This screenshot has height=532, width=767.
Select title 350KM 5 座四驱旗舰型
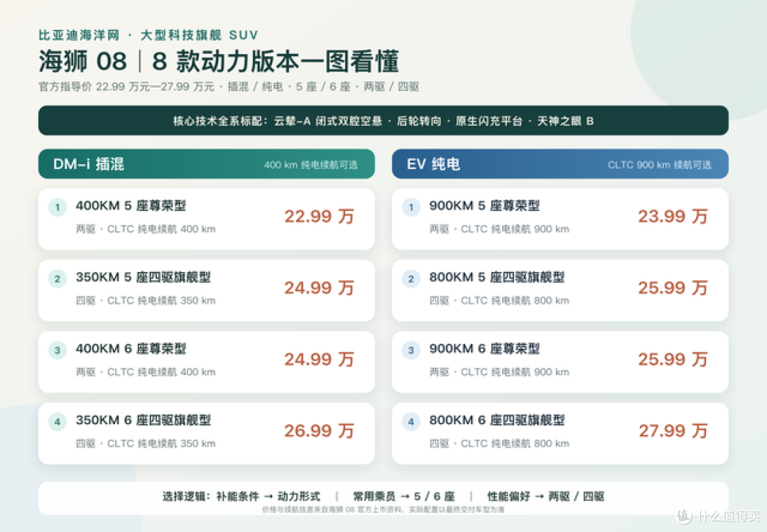tap(143, 277)
